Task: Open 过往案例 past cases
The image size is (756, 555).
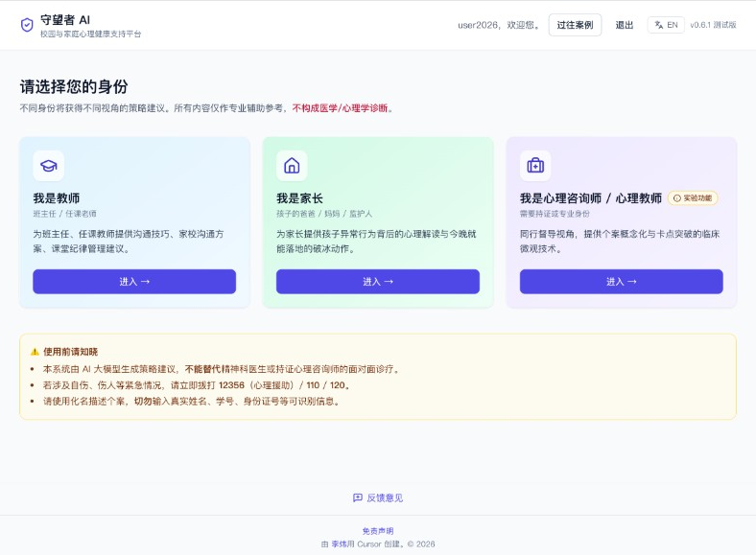Action: click(575, 25)
